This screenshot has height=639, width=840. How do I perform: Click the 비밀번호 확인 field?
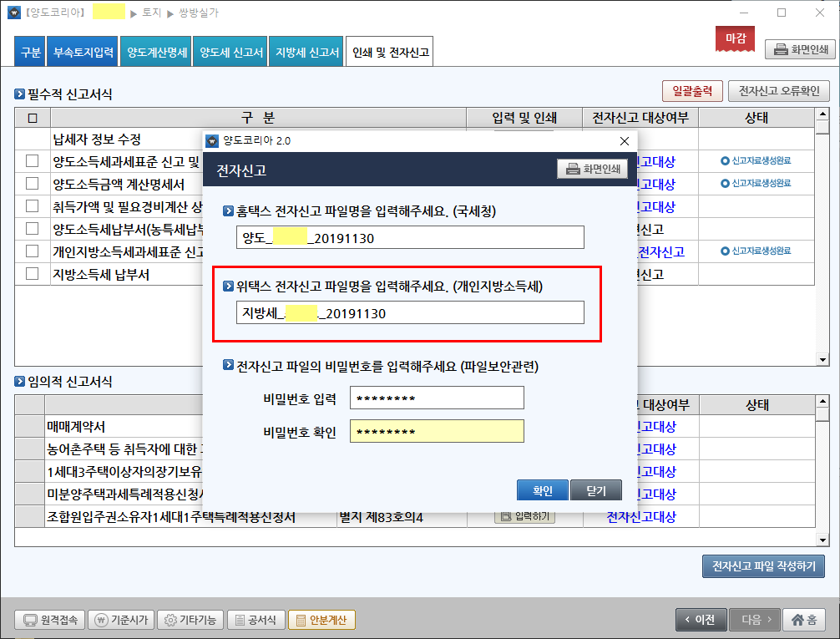click(437, 431)
